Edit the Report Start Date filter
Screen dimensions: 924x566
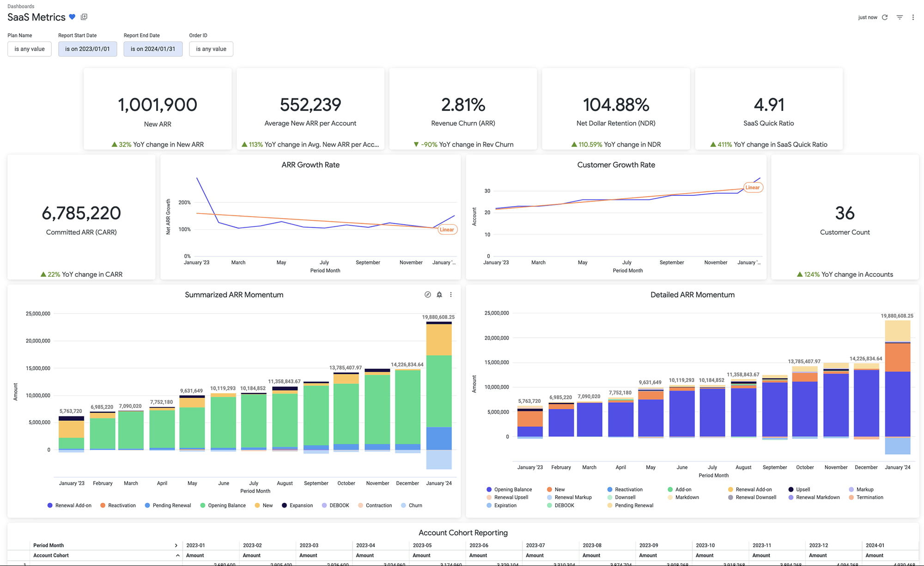point(87,49)
